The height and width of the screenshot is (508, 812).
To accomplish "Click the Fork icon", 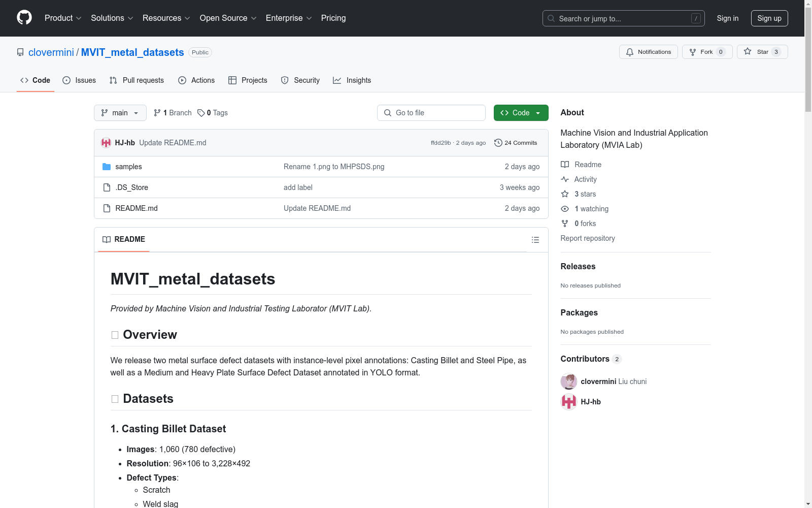I will coord(693,52).
